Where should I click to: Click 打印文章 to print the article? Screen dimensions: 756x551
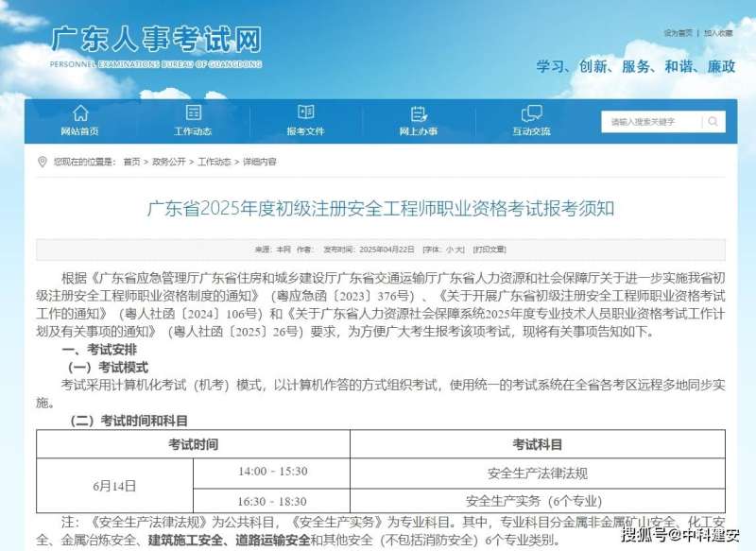click(490, 249)
